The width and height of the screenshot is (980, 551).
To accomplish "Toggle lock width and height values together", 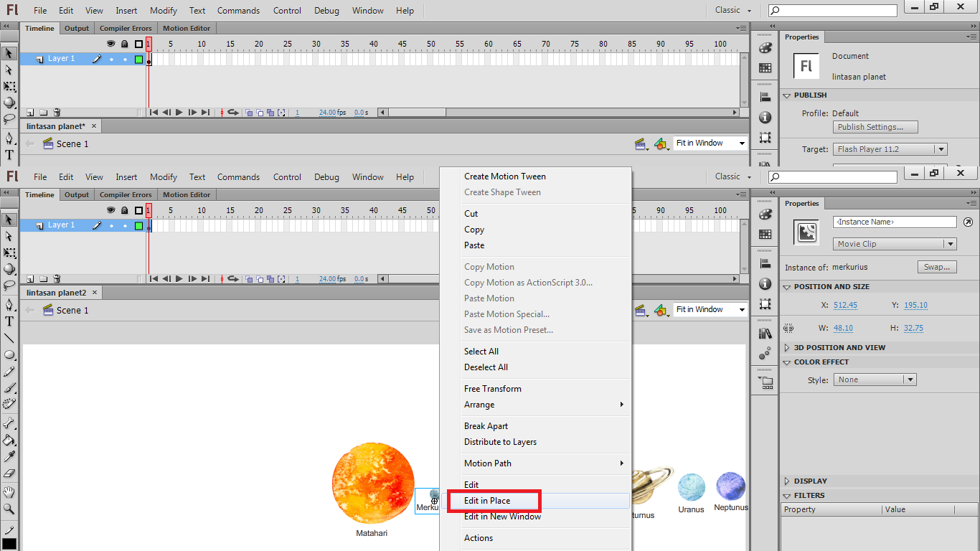I will (x=788, y=328).
